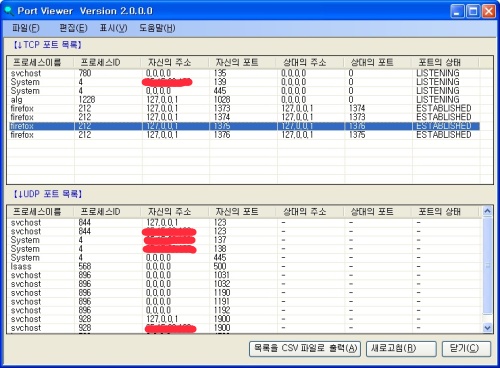This screenshot has width=500, height=368.
Task: Sort UDP list by 자신의 주소 column header
Action: pyautogui.click(x=176, y=212)
